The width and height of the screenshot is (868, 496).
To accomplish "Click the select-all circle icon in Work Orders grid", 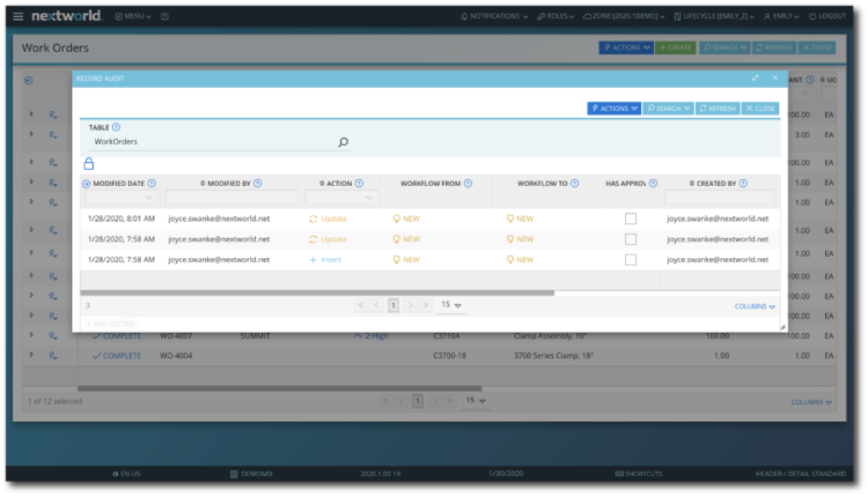I will click(29, 80).
